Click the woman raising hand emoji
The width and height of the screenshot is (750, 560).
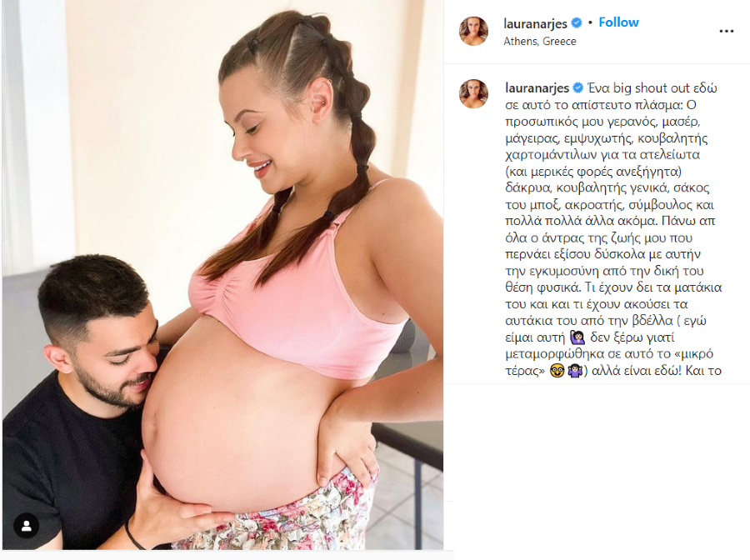pyautogui.click(x=577, y=337)
